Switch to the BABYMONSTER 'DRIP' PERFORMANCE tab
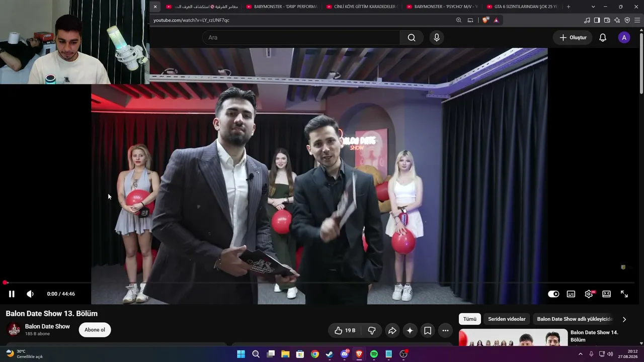 pyautogui.click(x=282, y=7)
